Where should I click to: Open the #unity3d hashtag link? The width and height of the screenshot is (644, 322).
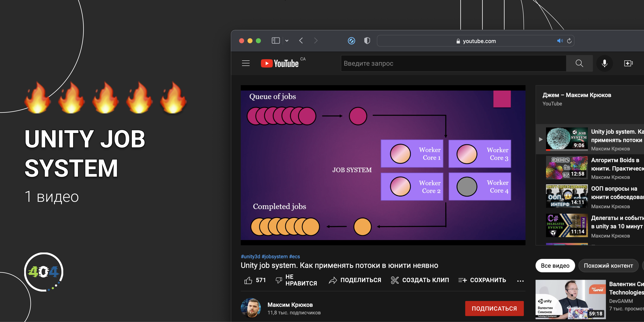click(250, 257)
